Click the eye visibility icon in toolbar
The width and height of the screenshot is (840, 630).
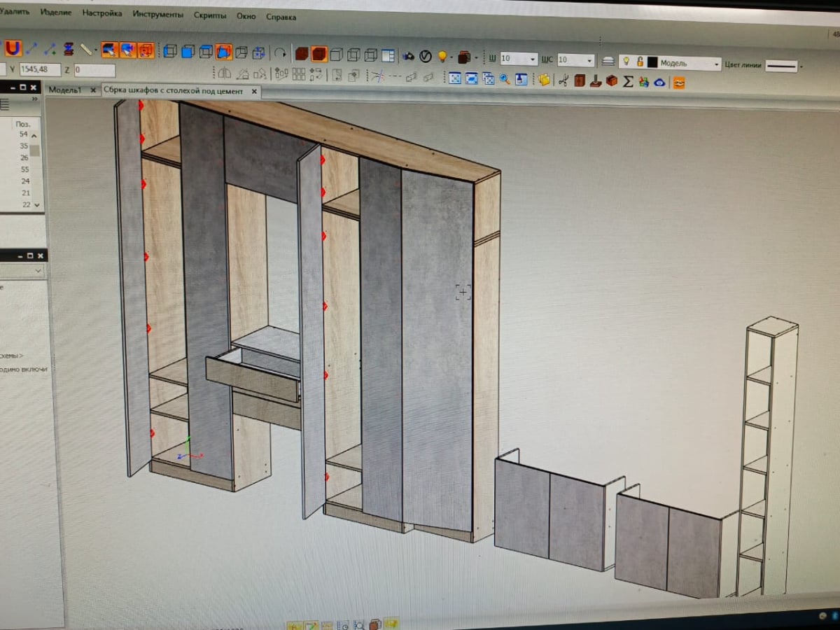pyautogui.click(x=659, y=82)
